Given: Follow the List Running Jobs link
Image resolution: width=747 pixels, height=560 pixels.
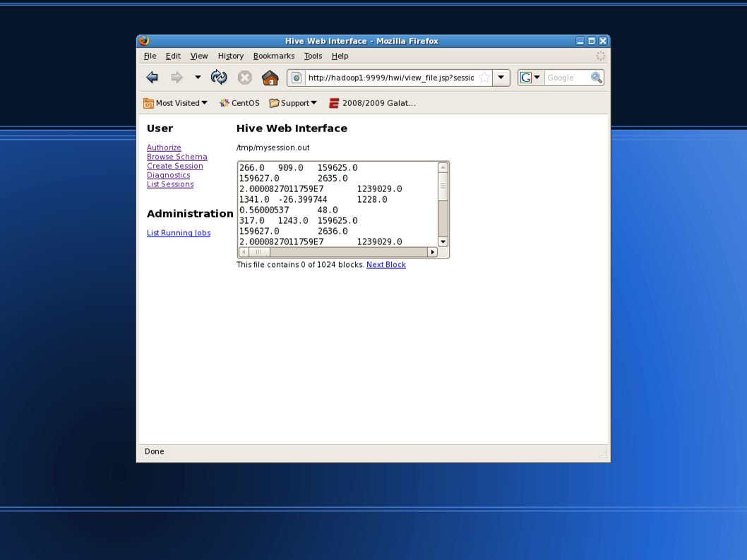Looking at the screenshot, I should (x=179, y=233).
